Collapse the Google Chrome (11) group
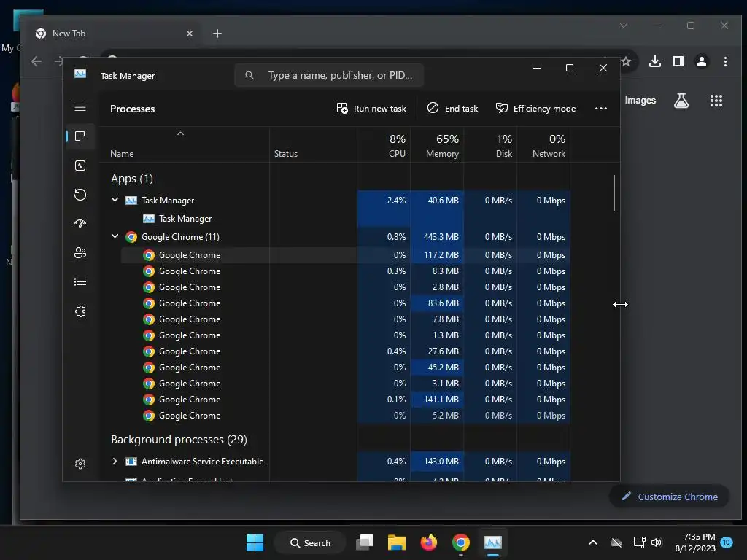 pos(115,236)
